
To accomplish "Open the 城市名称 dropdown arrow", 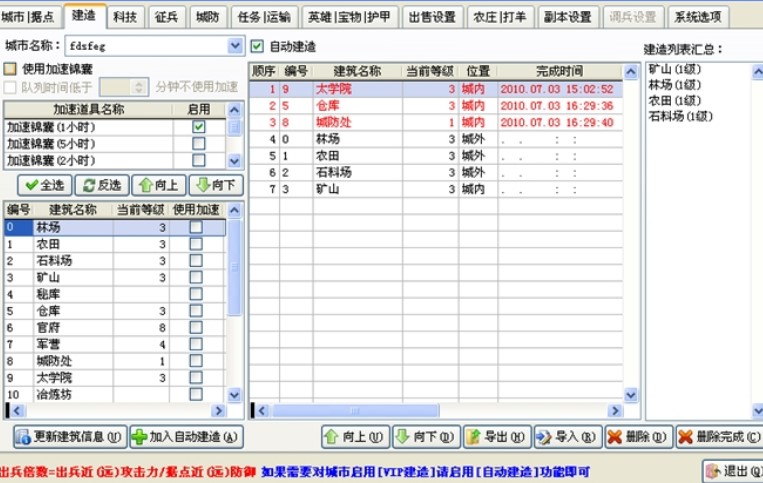I will click(236, 46).
